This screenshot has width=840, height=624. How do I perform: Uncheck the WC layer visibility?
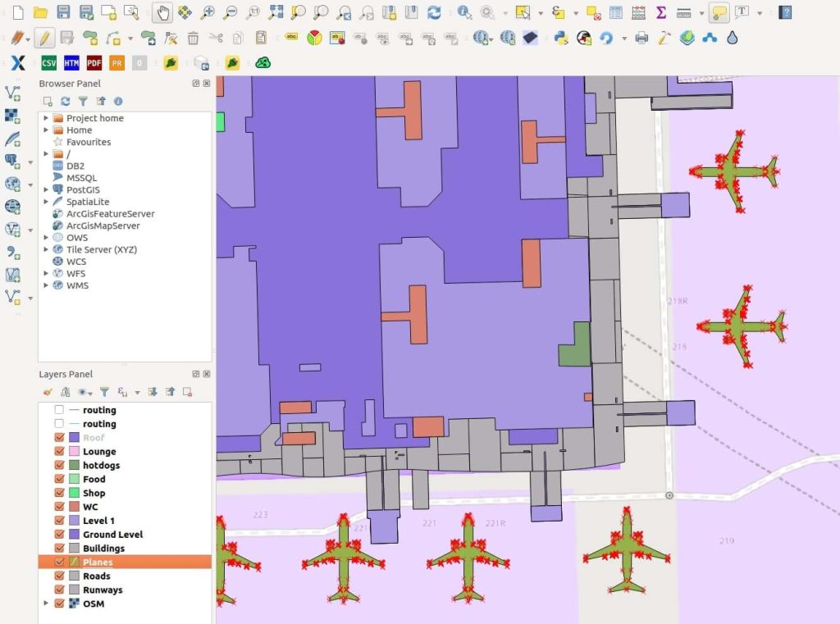coord(59,506)
